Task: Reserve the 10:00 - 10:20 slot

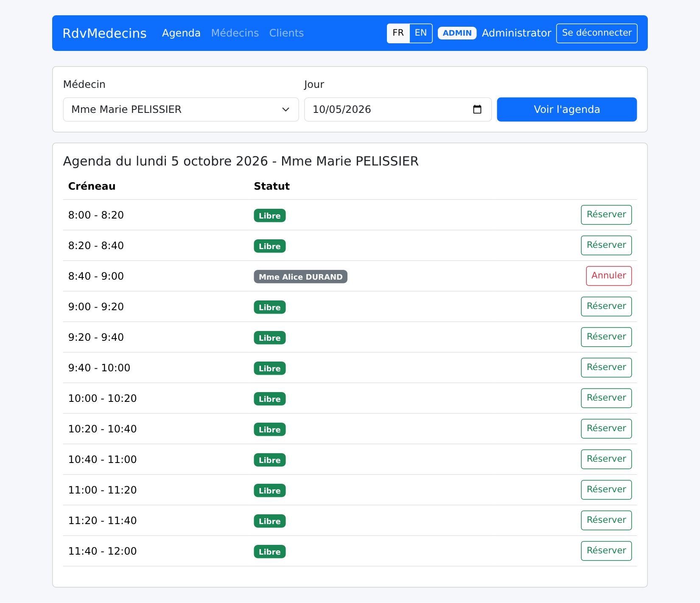Action: tap(606, 398)
